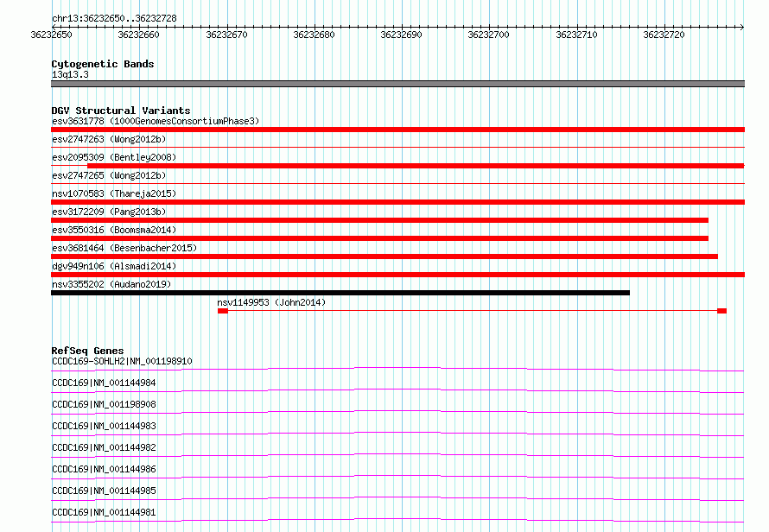Click the esv2747265 (Wong2012b) variant label

click(x=109, y=175)
